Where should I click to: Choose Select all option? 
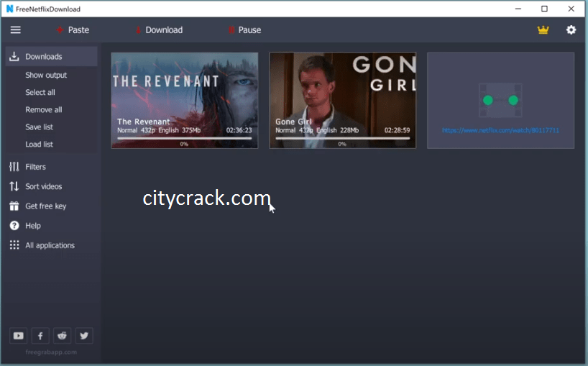(x=40, y=92)
